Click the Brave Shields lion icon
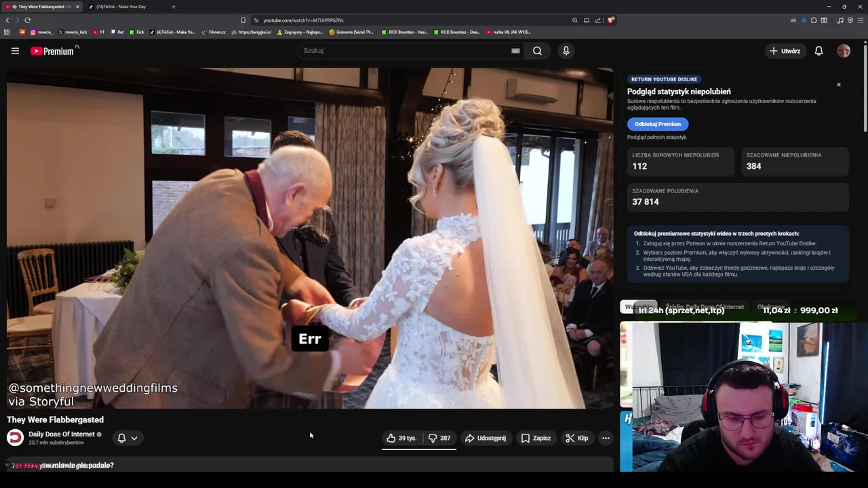868x488 pixels. (611, 20)
